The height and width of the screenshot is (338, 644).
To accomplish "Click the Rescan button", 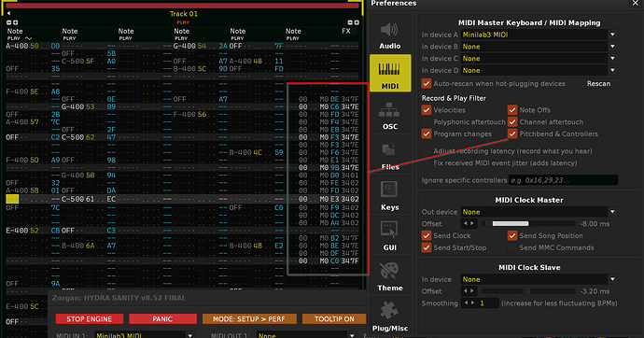I will tap(598, 84).
